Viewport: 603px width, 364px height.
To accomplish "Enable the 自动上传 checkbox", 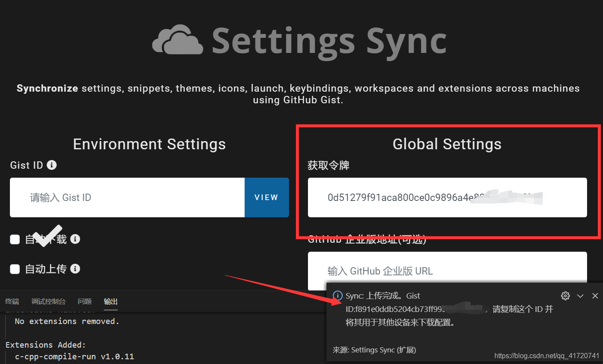I will coord(15,269).
